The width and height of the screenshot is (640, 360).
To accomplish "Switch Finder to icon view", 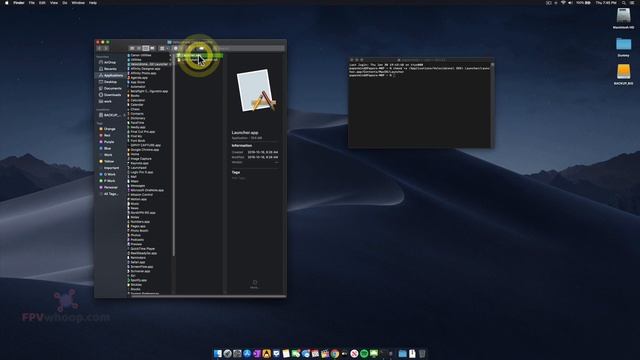I will [132, 48].
